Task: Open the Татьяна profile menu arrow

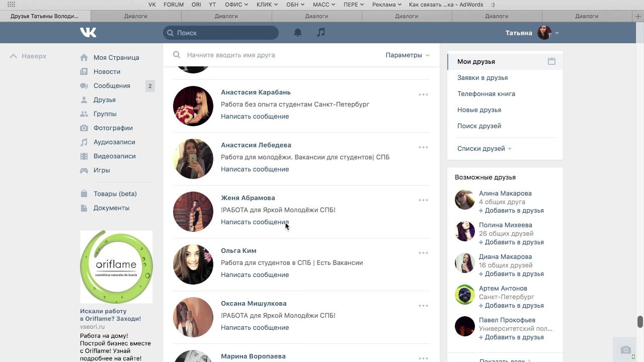Action: [557, 33]
